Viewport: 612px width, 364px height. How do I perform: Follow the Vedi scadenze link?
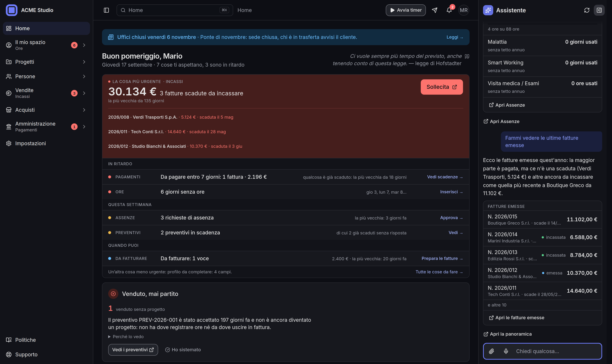pos(445,177)
